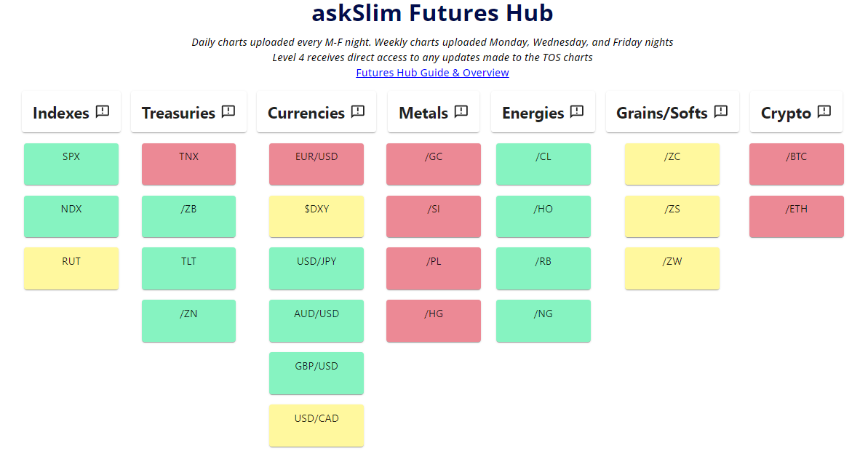Select the $DXY dollar index card
This screenshot has width=868, height=451.
pos(316,216)
